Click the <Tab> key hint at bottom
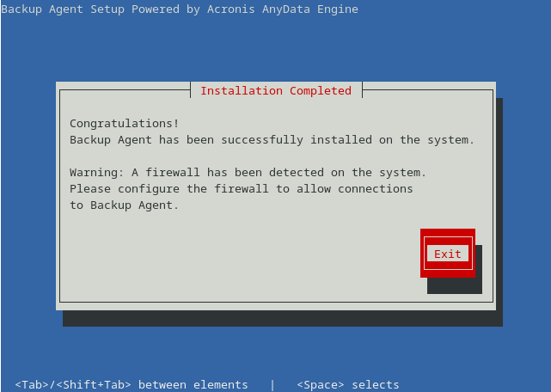Viewport: 551px width, 392px height. [x=32, y=384]
